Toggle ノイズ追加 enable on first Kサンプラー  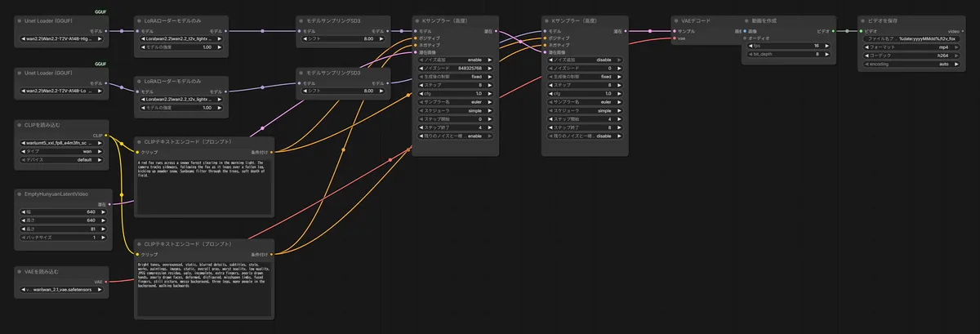click(x=455, y=60)
